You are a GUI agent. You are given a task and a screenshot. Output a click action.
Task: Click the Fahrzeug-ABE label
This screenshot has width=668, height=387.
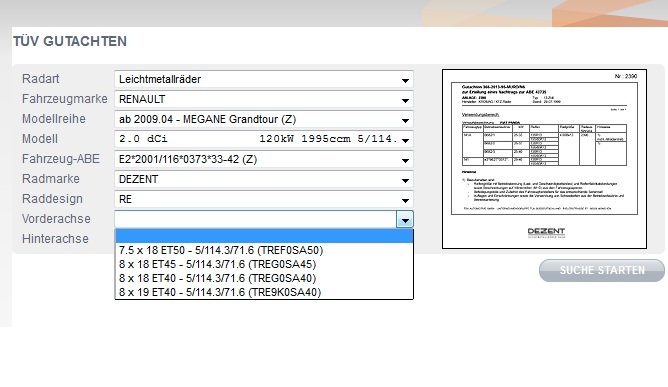coord(61,159)
